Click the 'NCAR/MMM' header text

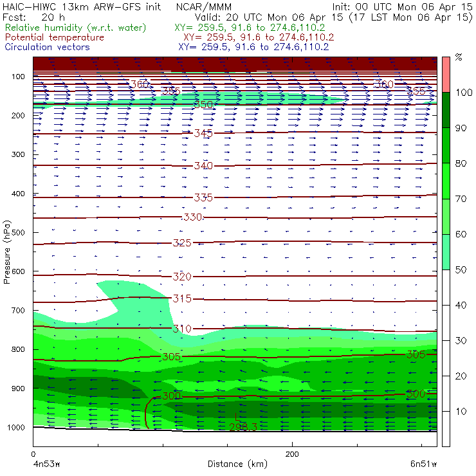pos(204,7)
